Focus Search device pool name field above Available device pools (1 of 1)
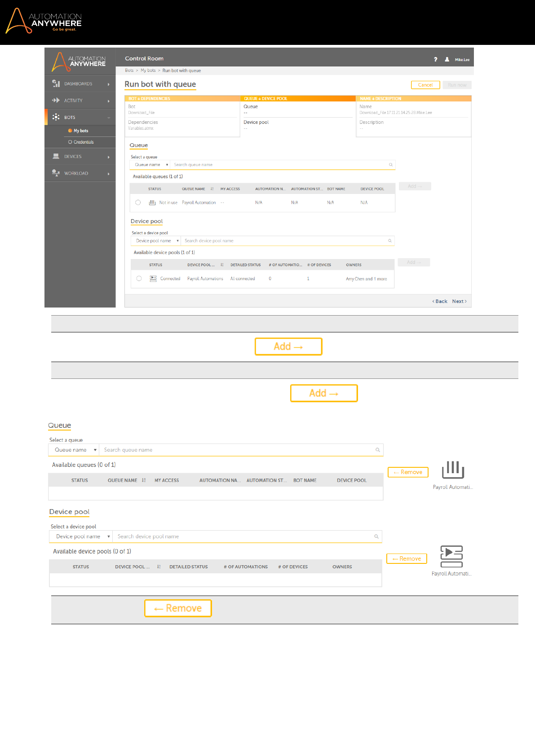 [287, 241]
